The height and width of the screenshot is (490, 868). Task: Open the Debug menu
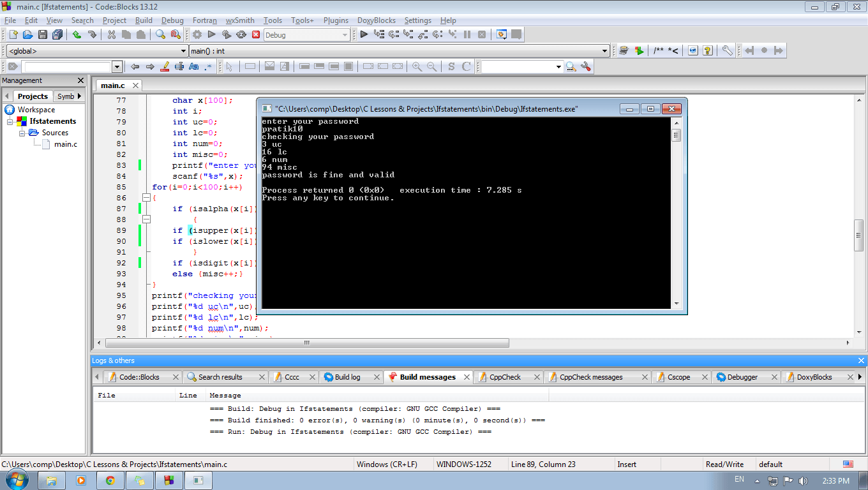pos(172,20)
